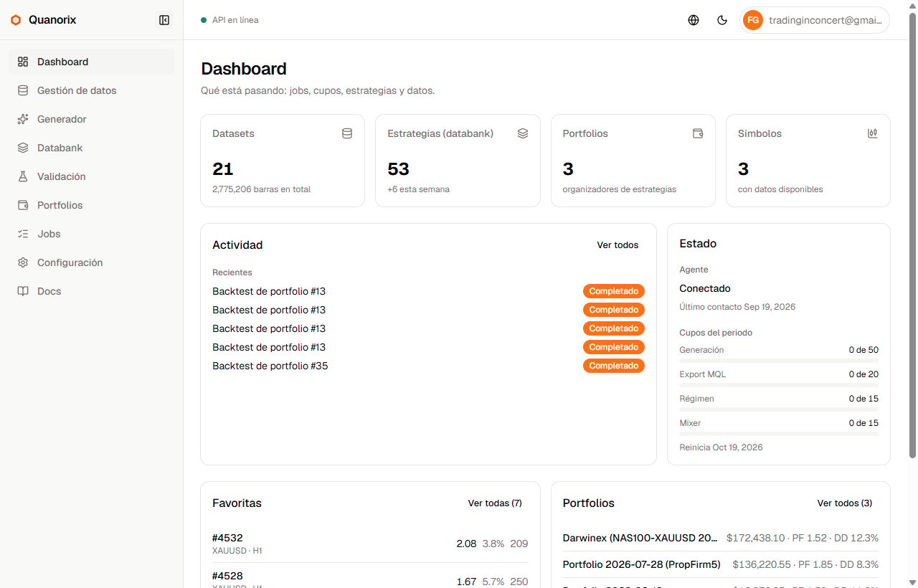Click the Configuración gear icon

coord(23,262)
